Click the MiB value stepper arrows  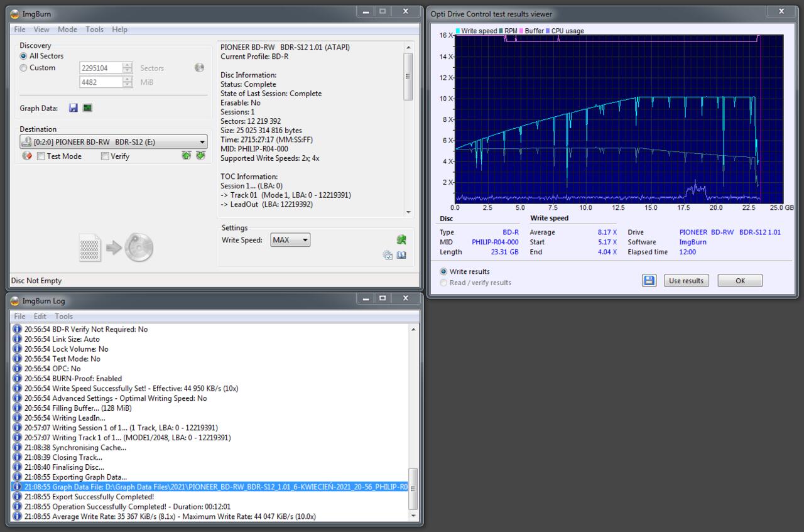coord(128,82)
